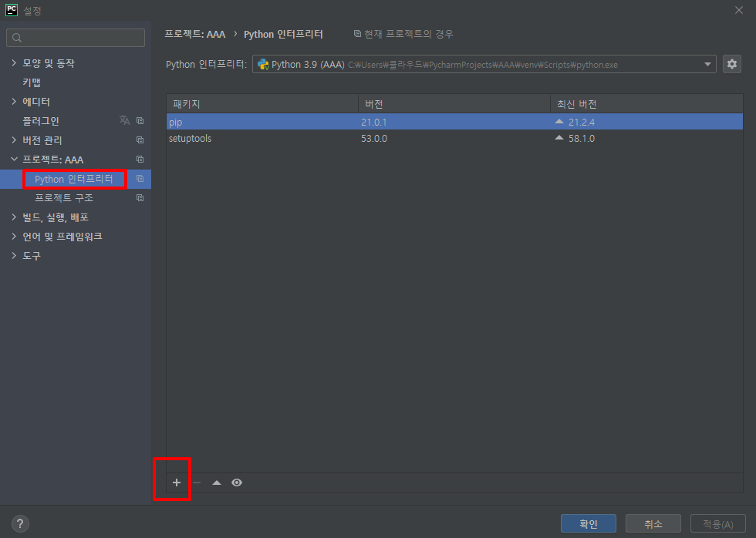
Task: Expand the 언어 및 프레임워크 section
Action: tap(14, 237)
